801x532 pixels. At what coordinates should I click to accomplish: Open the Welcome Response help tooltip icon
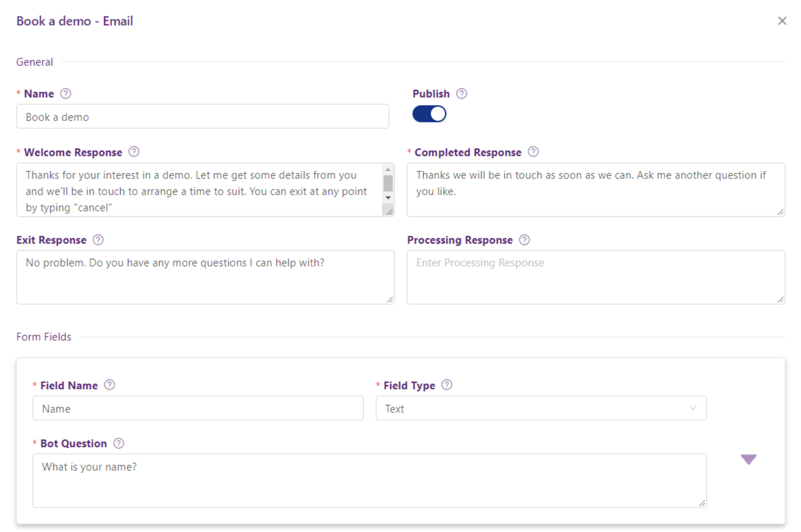[x=134, y=152]
